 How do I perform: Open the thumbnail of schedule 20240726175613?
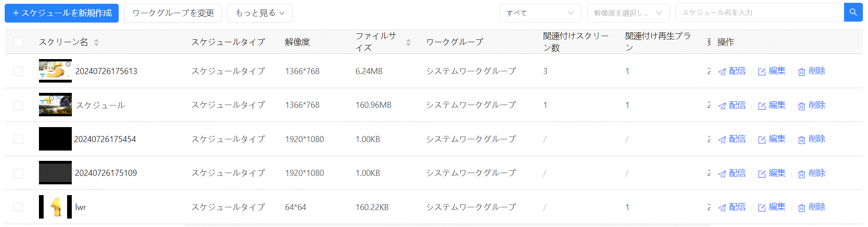click(55, 71)
